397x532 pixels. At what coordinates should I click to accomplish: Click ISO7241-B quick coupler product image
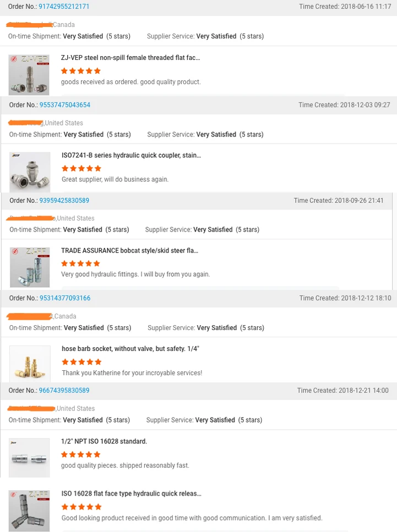click(30, 172)
